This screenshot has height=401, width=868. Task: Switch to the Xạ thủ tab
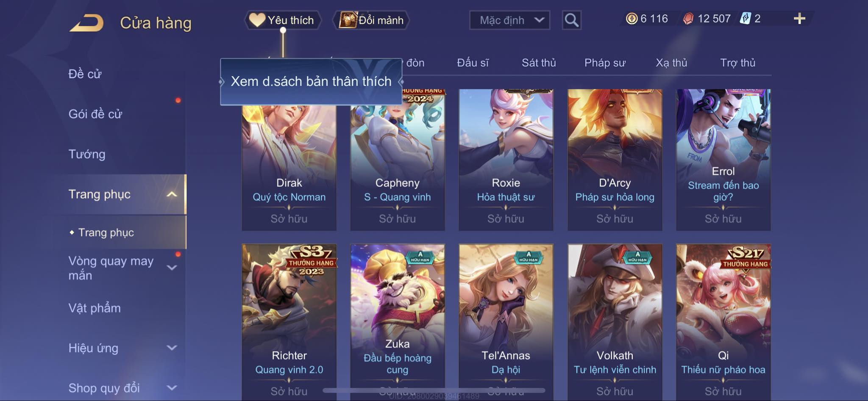[x=671, y=63]
